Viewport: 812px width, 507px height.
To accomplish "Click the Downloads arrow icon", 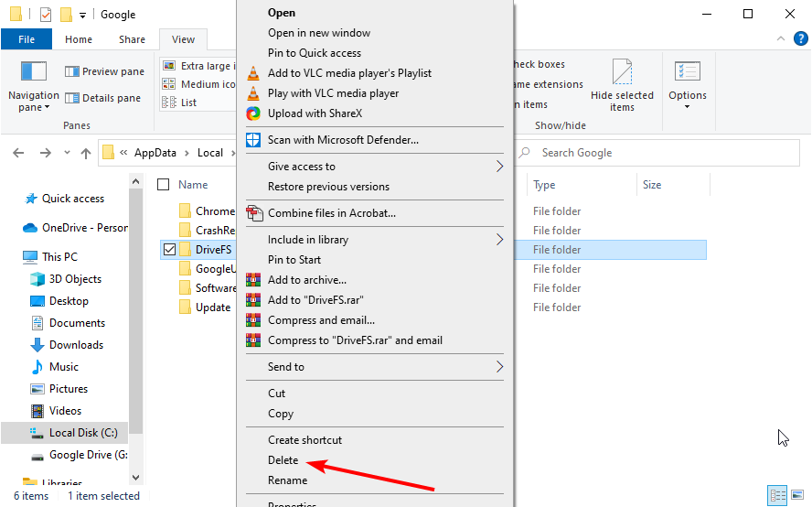I will coord(37,345).
